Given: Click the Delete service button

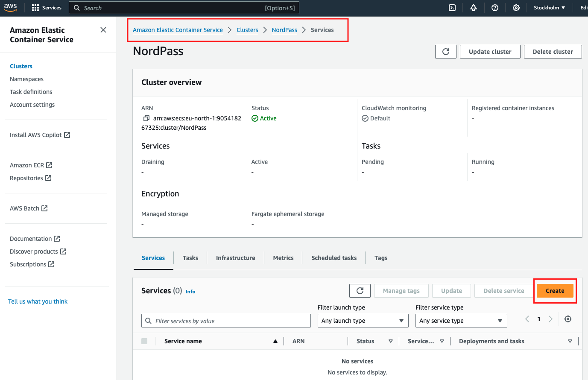Looking at the screenshot, I should tap(504, 291).
